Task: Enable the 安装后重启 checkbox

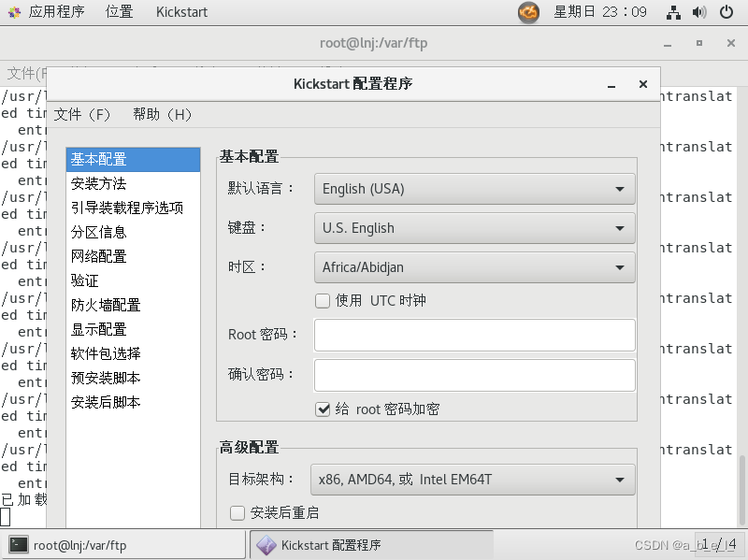Action: pyautogui.click(x=237, y=513)
